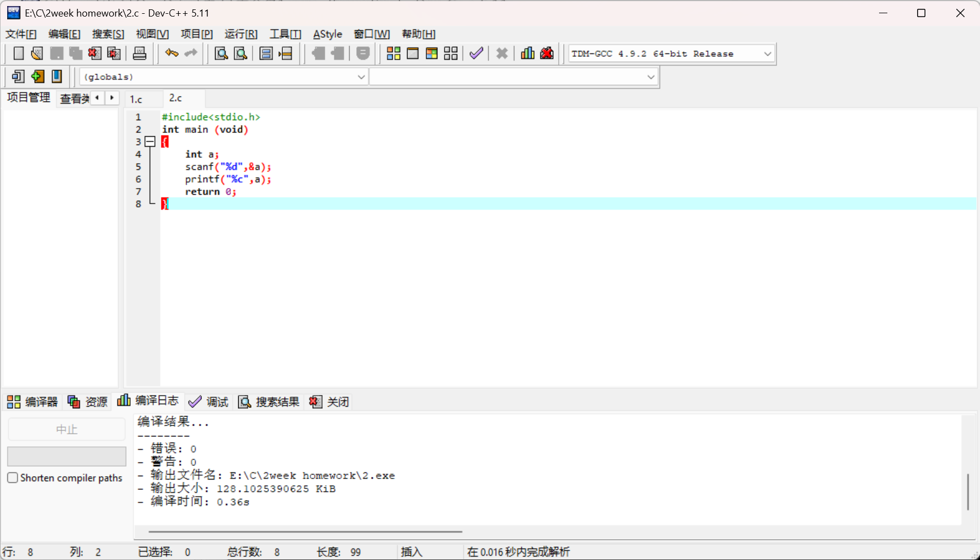Click the compile progress bar
This screenshot has width=980, height=560.
[67, 456]
